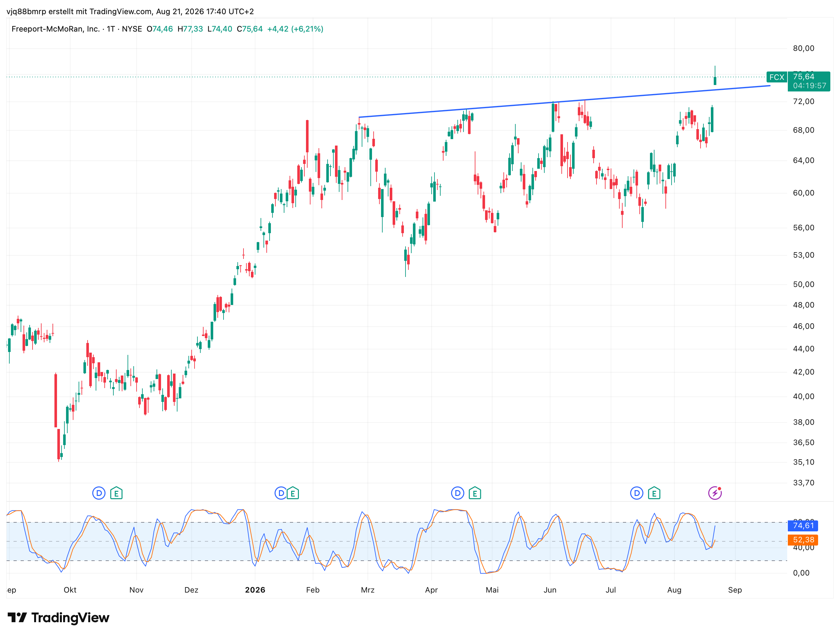Click the Freeport-McMoRan, Inc. symbol title
The width and height of the screenshot is (840, 637).
tap(55, 29)
